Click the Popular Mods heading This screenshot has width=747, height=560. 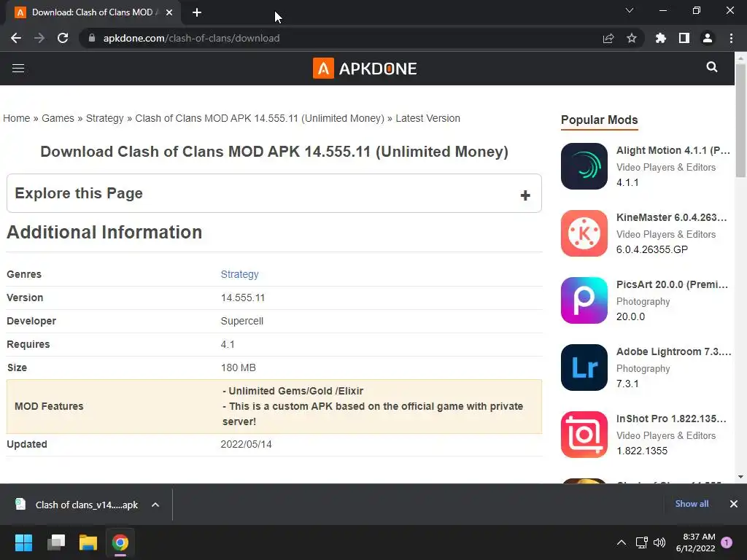click(x=600, y=120)
